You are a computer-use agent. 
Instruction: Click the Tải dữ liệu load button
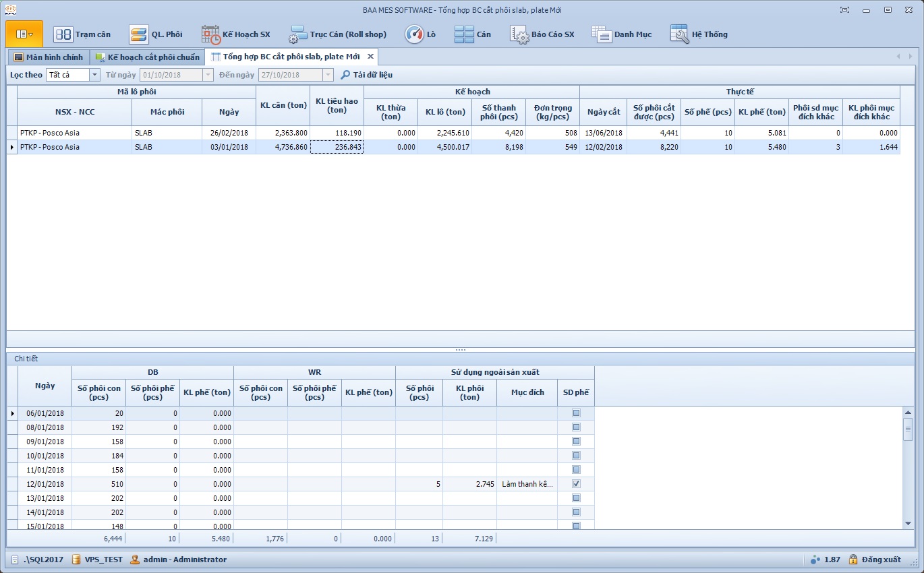pos(366,75)
